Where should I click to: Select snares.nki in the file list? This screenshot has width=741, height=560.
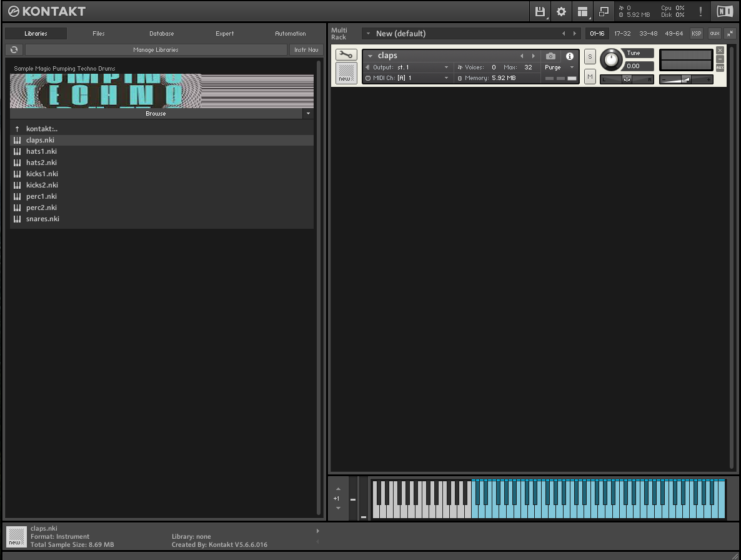click(162, 219)
